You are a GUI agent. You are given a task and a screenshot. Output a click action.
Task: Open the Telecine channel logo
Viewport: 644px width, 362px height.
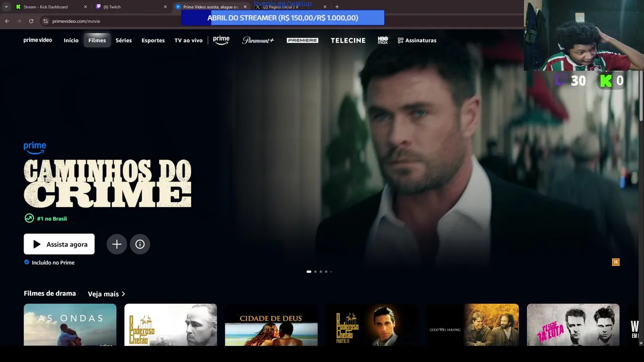[348, 40]
